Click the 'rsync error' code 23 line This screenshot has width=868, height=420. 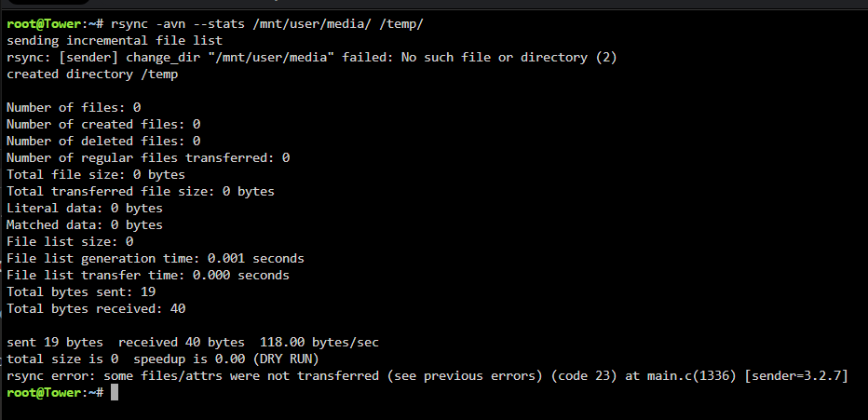[x=427, y=376]
